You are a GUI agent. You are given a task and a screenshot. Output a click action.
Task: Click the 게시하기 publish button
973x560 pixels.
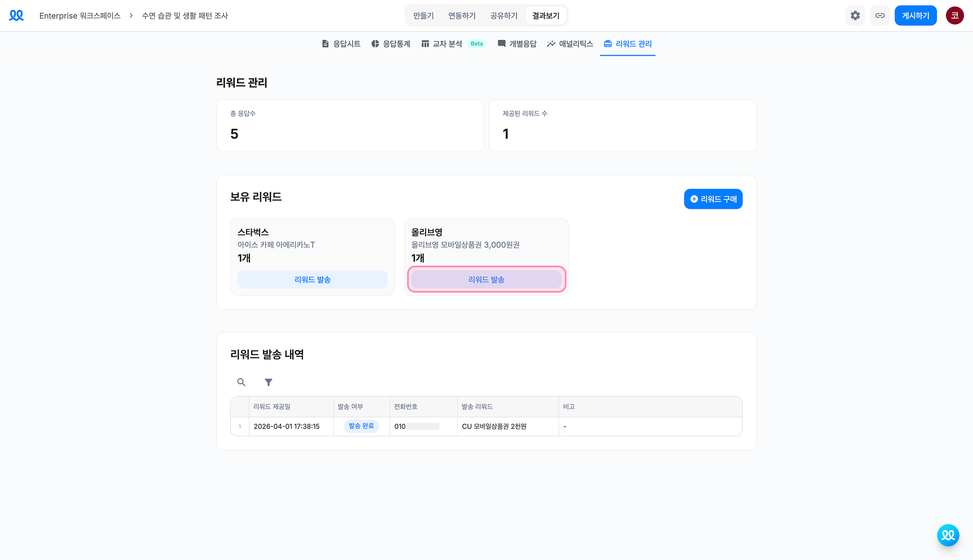tap(916, 16)
